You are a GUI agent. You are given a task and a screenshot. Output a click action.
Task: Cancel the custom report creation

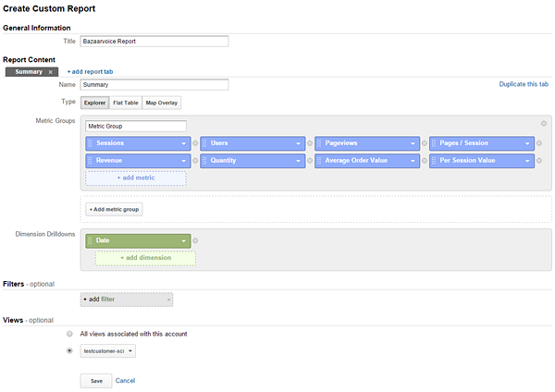click(x=125, y=381)
